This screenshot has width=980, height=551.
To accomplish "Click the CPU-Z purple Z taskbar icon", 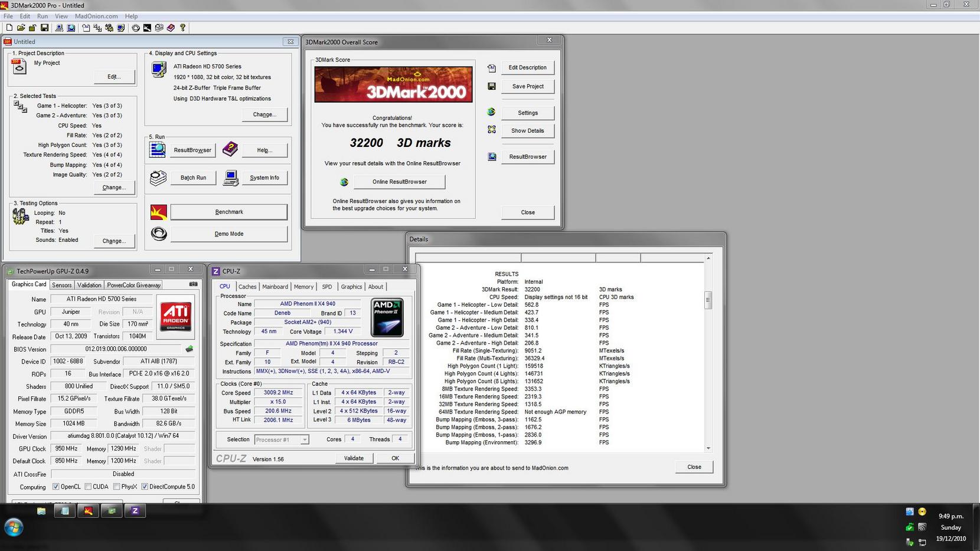I will coord(135,511).
